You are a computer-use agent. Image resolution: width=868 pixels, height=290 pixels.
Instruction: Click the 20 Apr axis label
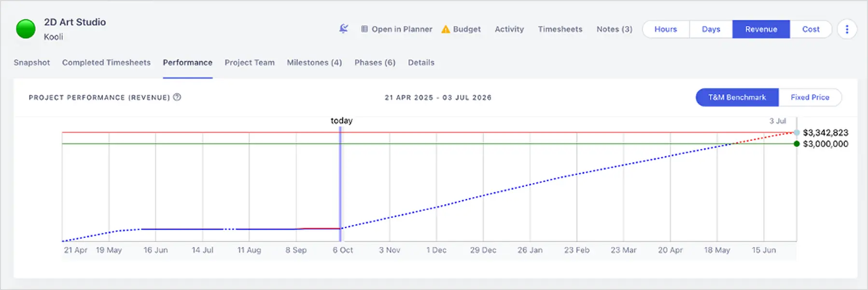(670, 250)
